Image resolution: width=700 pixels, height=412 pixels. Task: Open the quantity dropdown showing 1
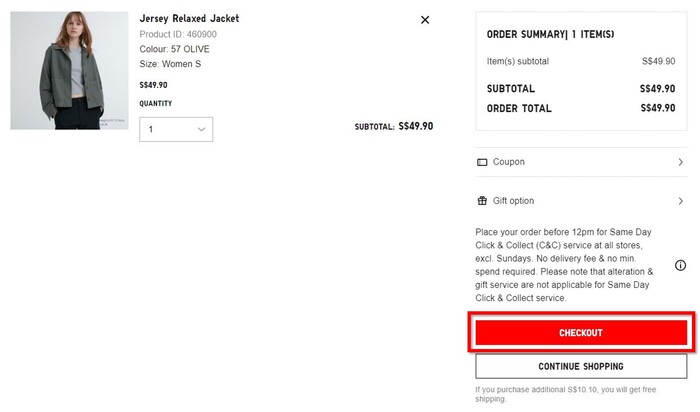click(x=175, y=129)
